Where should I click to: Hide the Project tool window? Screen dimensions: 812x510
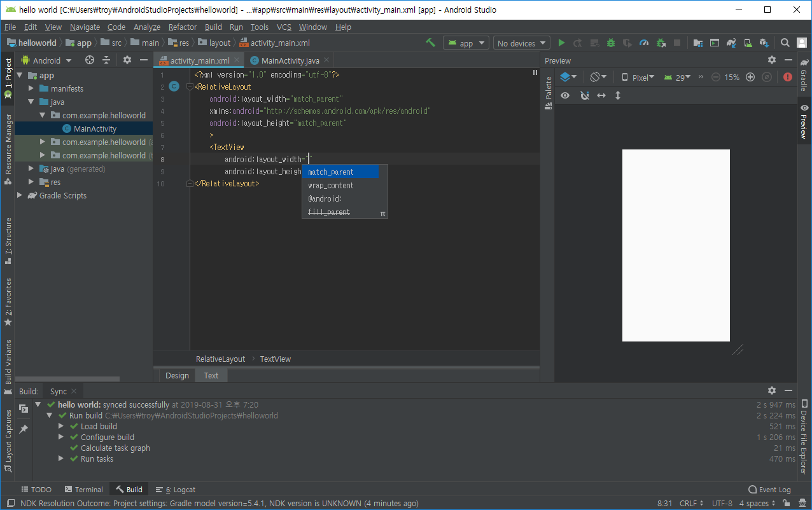pyautogui.click(x=144, y=60)
